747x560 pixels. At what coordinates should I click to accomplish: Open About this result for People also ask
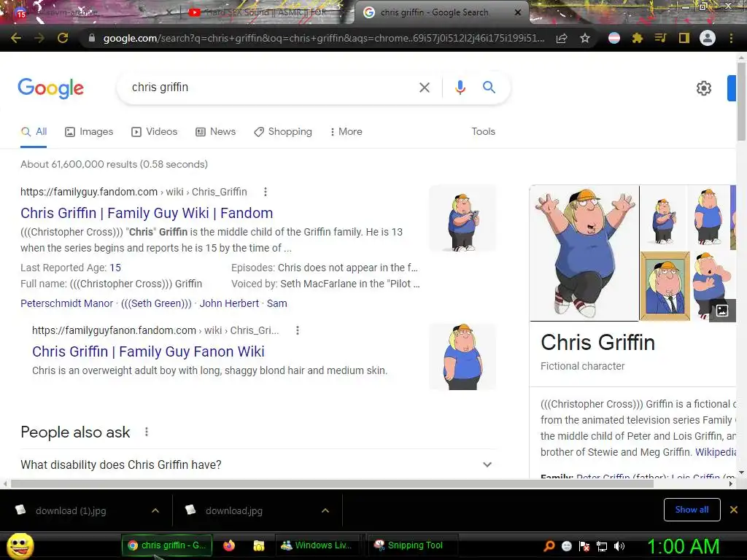(146, 432)
